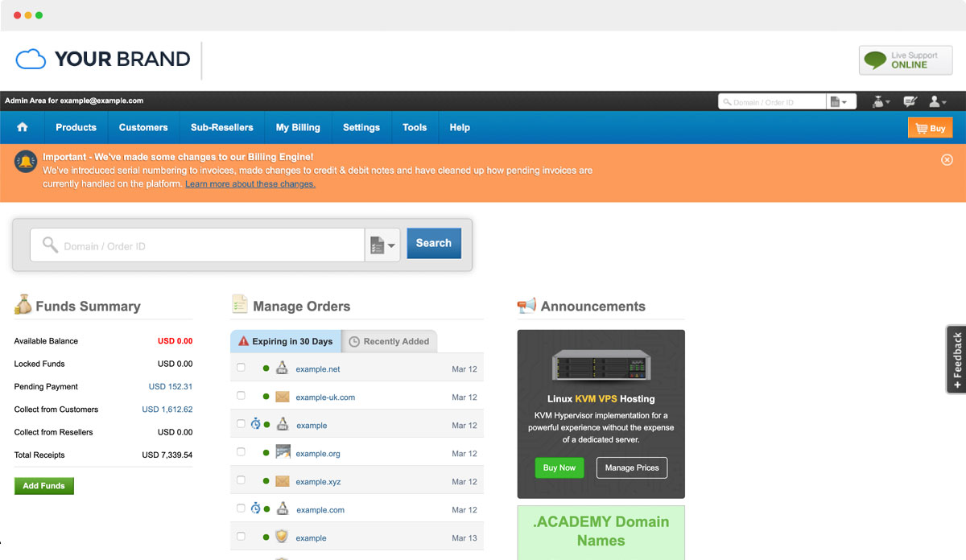This screenshot has width=966, height=560.
Task: Click the shield icon in the Mar 13 row
Action: click(x=282, y=537)
